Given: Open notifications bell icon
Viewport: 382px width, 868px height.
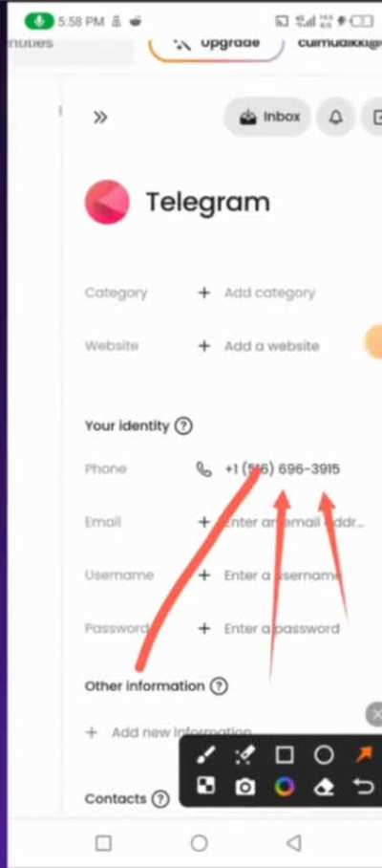Looking at the screenshot, I should click(335, 118).
